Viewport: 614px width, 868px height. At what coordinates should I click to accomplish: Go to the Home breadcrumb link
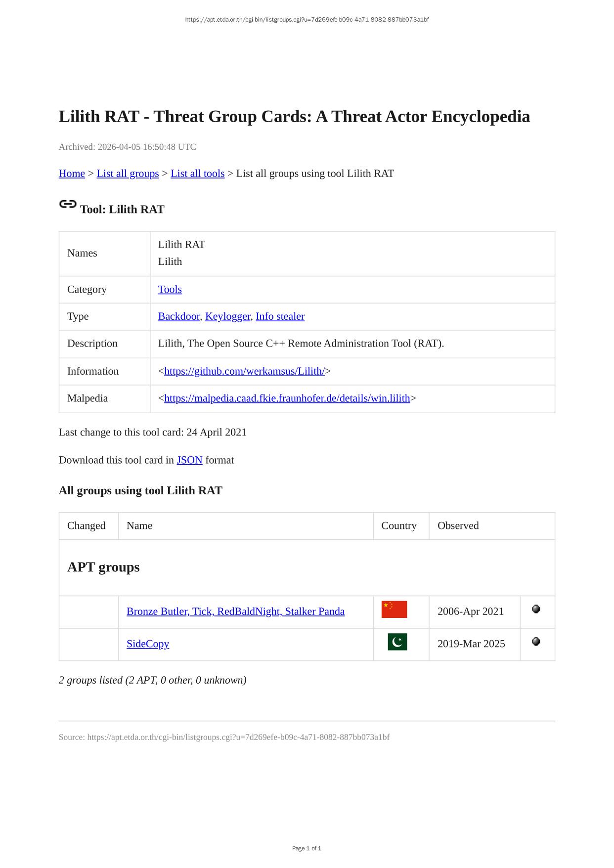pos(72,174)
